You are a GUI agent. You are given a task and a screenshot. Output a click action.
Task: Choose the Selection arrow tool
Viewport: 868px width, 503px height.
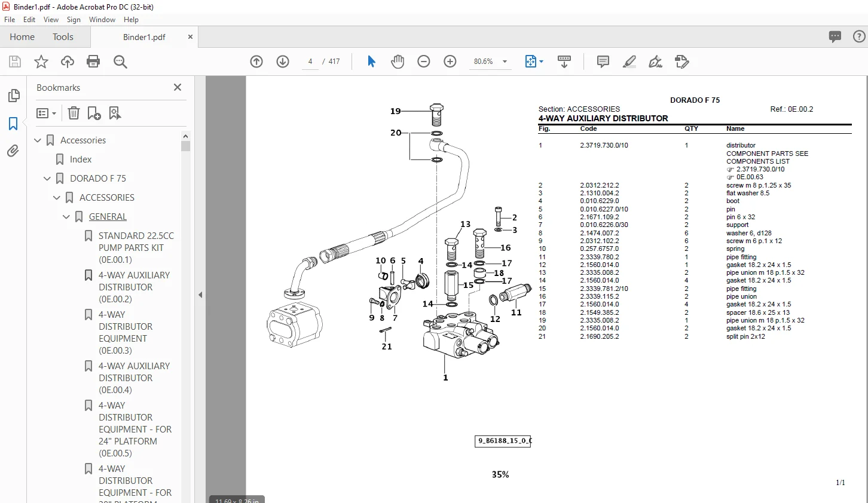371,62
